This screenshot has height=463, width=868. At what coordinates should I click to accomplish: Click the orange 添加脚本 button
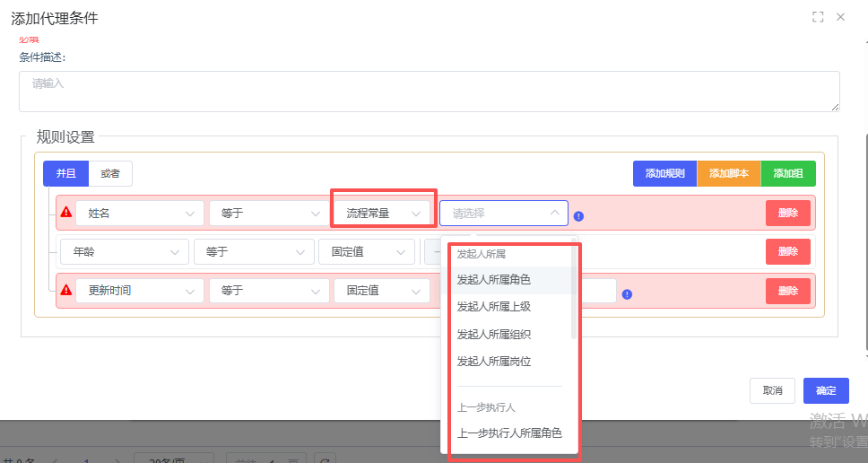coord(728,173)
